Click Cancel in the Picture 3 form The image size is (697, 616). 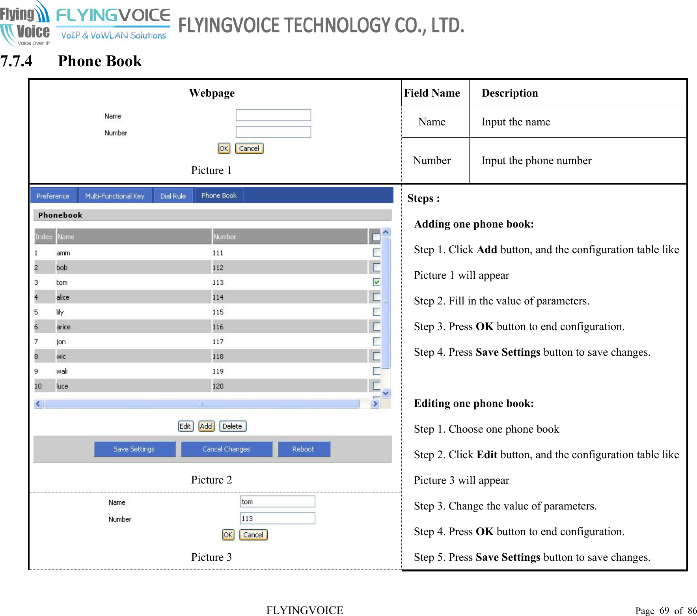(253, 535)
